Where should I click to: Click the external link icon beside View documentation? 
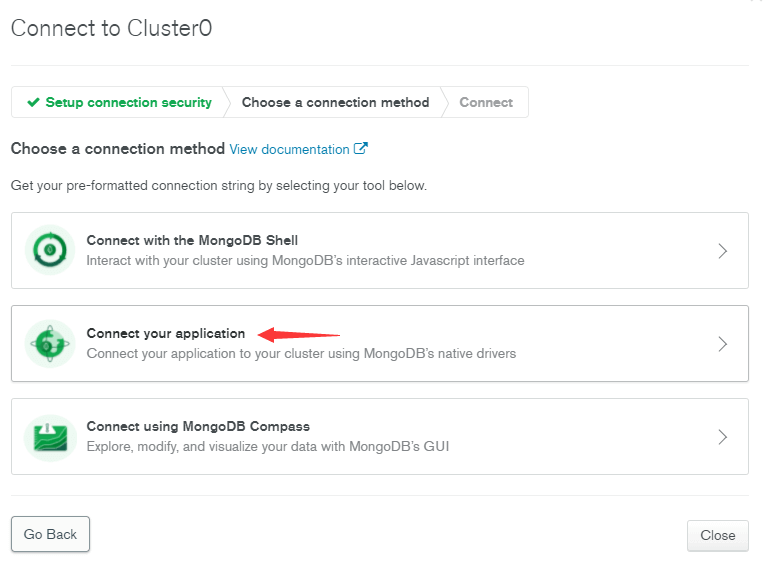coord(360,148)
